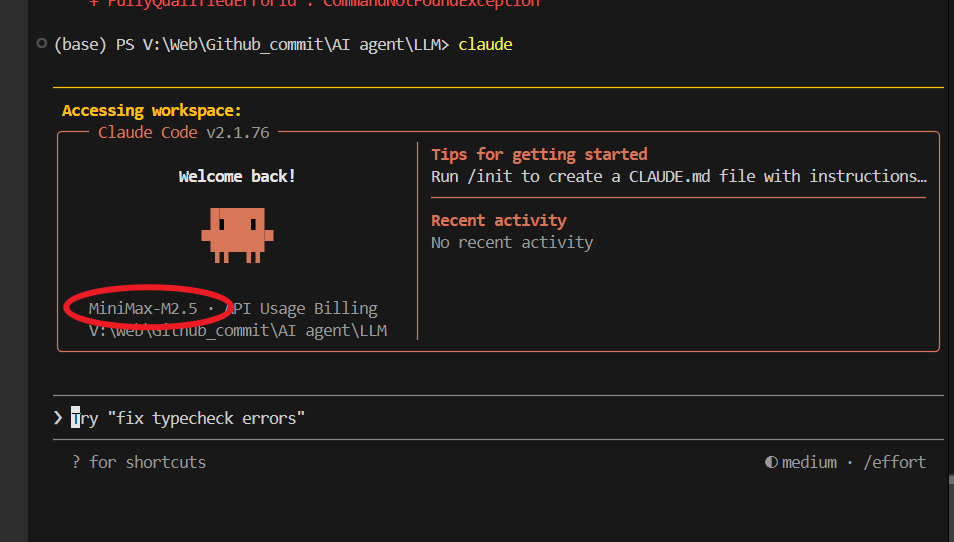Click the prompt chevron before input
The height and width of the screenshot is (542, 954).
coord(58,418)
